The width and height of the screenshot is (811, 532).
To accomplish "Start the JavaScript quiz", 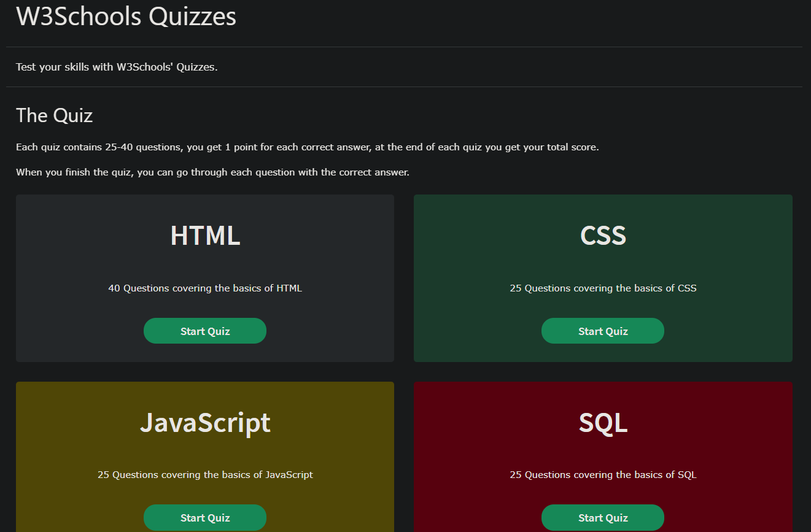I will point(205,517).
